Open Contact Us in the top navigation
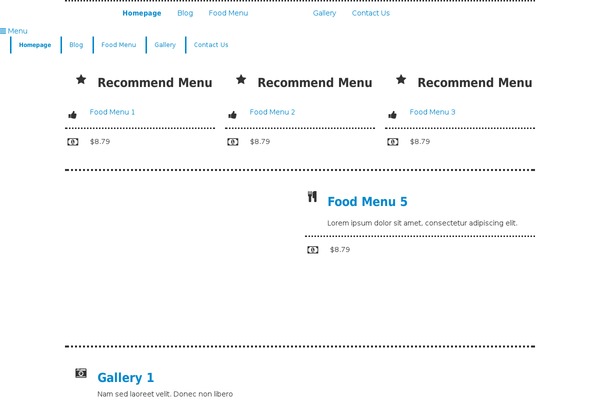 [x=370, y=13]
